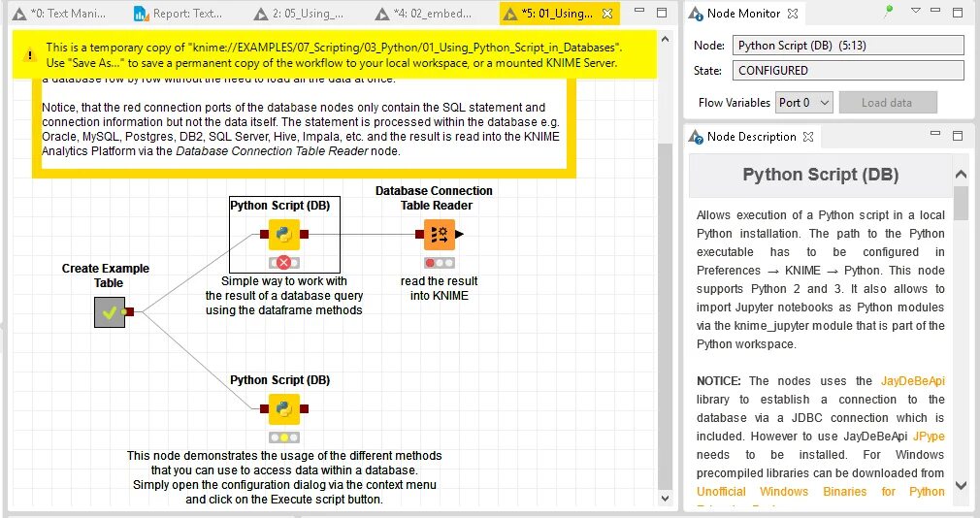The width and height of the screenshot is (980, 518).
Task: Minimize the Node Description panel
Action: pyautogui.click(x=935, y=133)
